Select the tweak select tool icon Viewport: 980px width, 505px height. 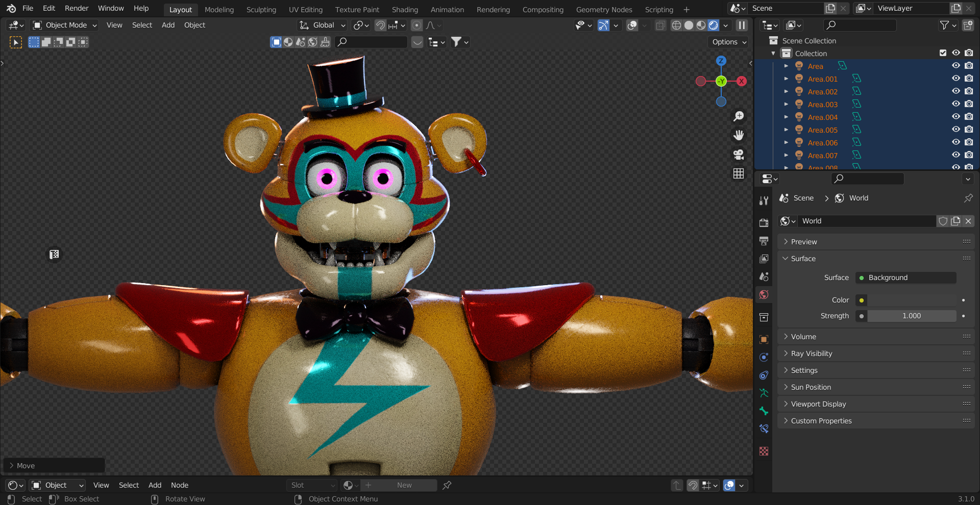(x=16, y=42)
